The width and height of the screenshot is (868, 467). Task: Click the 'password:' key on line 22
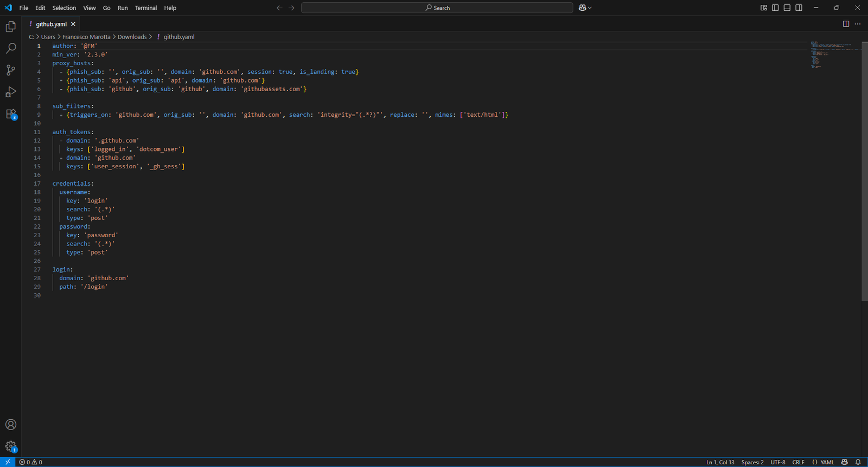tap(75, 226)
